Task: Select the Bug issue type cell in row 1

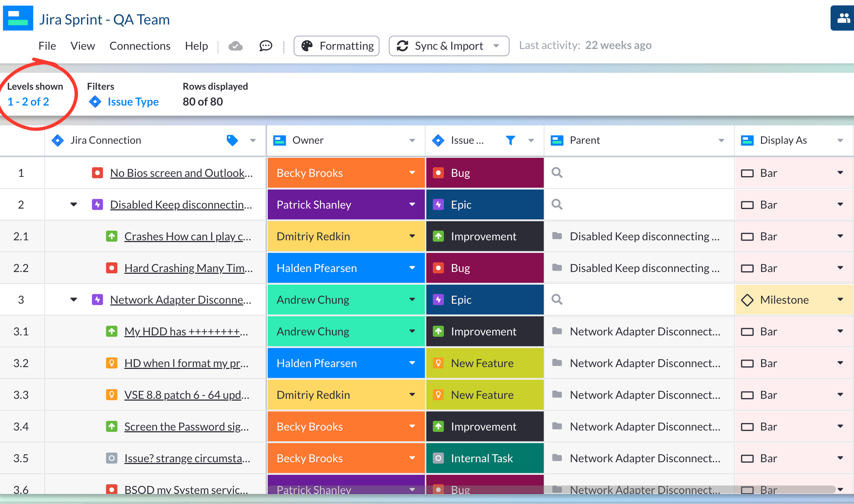Action: 485,173
